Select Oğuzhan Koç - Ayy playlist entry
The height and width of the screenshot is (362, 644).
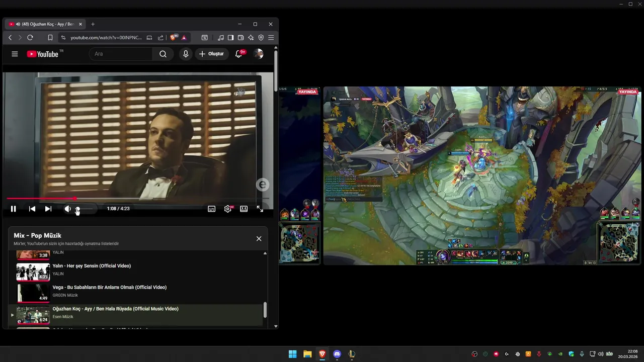point(136,314)
